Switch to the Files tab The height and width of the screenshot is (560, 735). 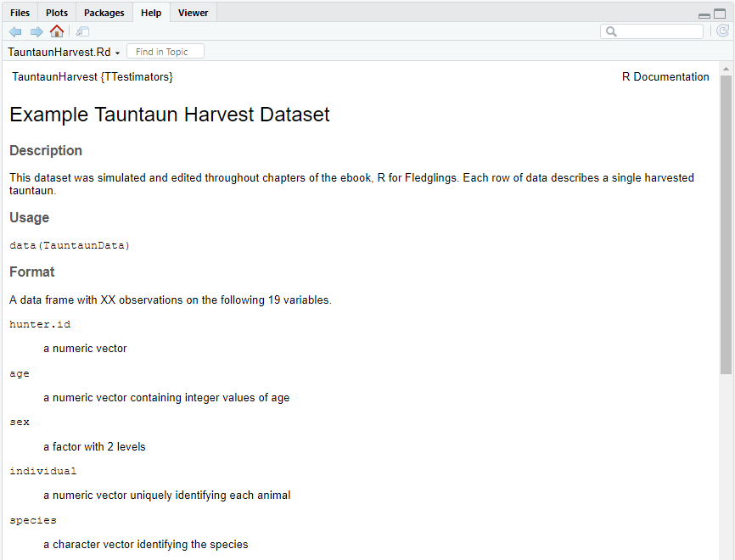coord(20,13)
